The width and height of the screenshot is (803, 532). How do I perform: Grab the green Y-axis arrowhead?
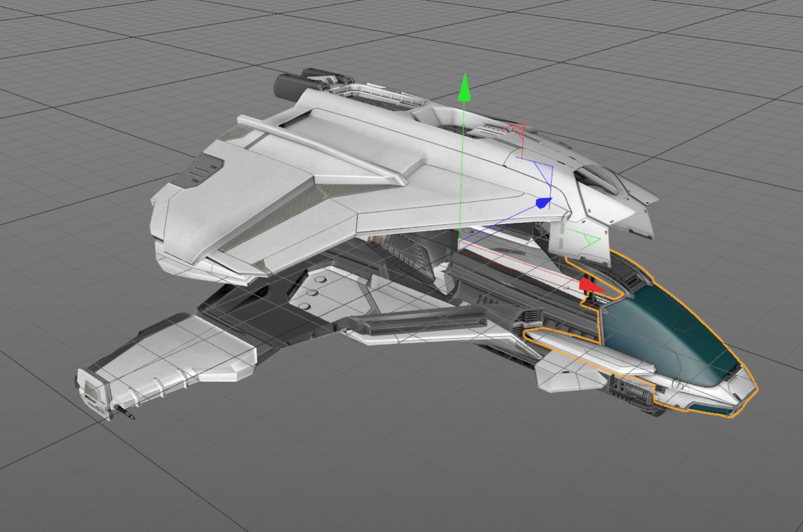[x=464, y=89]
